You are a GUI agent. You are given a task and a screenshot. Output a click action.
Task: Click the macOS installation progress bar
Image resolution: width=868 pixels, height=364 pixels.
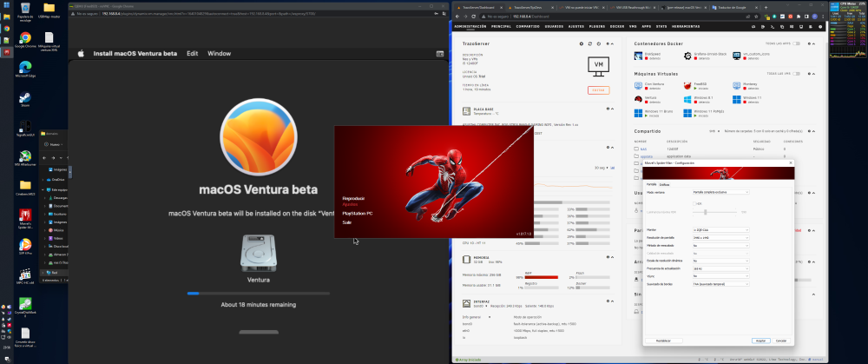[258, 293]
